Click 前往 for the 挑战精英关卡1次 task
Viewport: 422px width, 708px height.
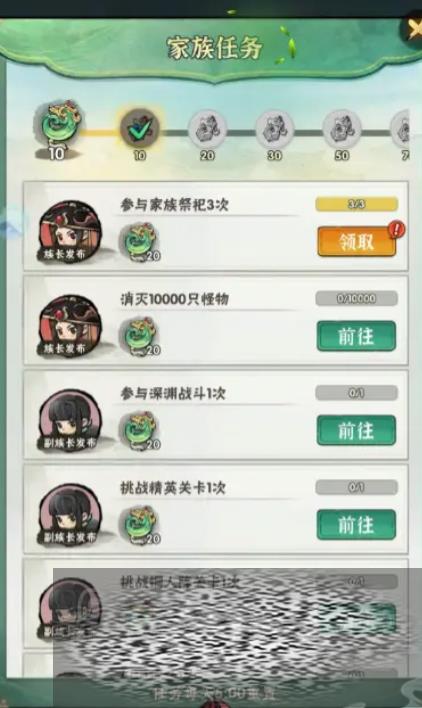tap(357, 525)
